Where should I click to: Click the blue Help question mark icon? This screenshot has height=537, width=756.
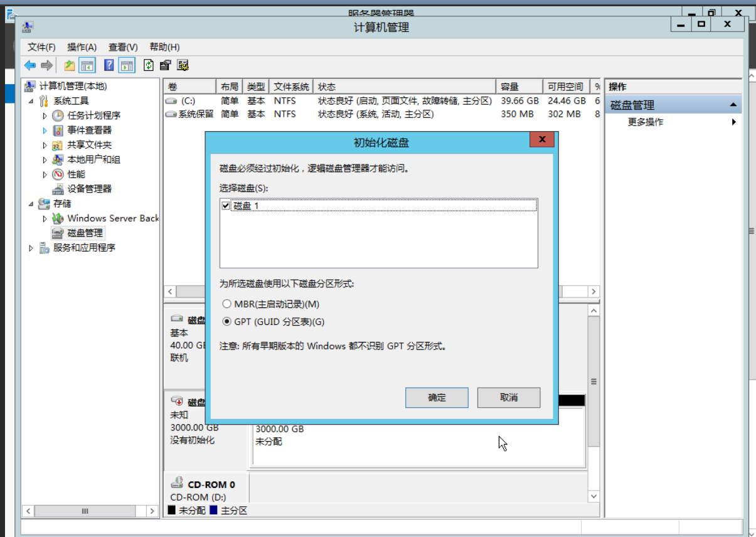point(109,65)
